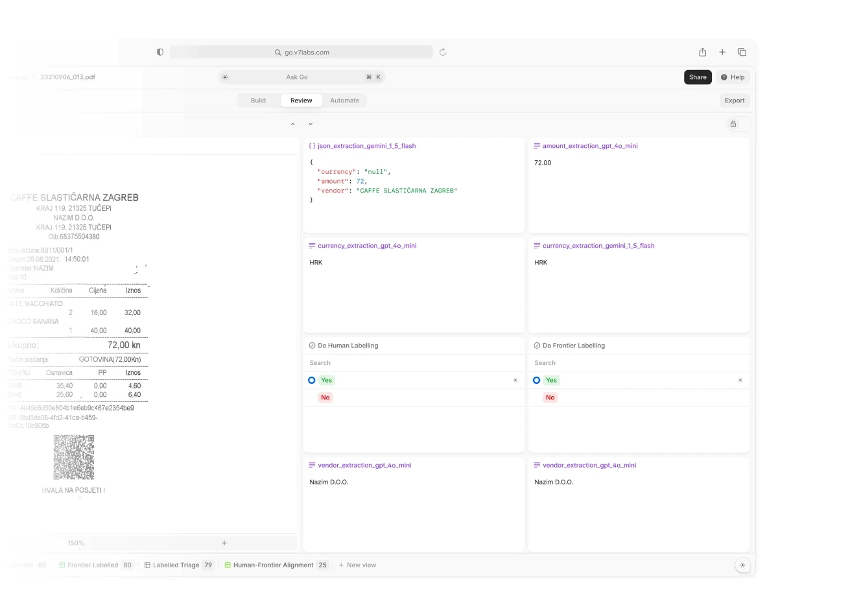Viewport: 861px width, 616px height.
Task: Click the Search field in Do Human Labelling
Action: 414,363
